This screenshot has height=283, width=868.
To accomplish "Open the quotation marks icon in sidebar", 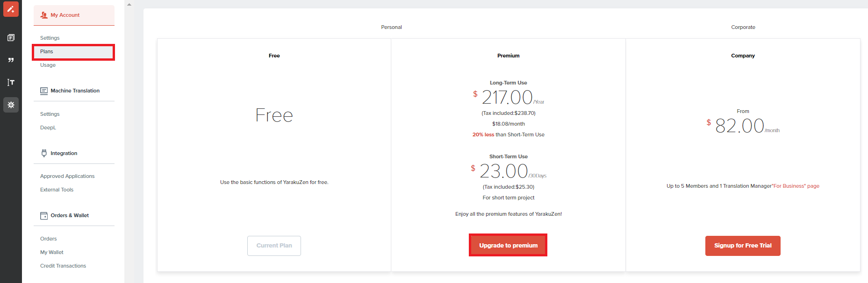I will (11, 60).
